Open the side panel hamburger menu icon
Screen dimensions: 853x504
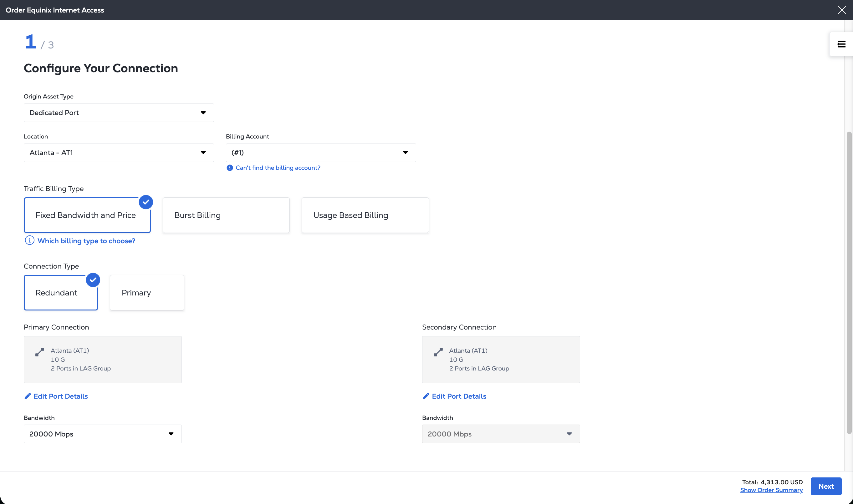[841, 44]
